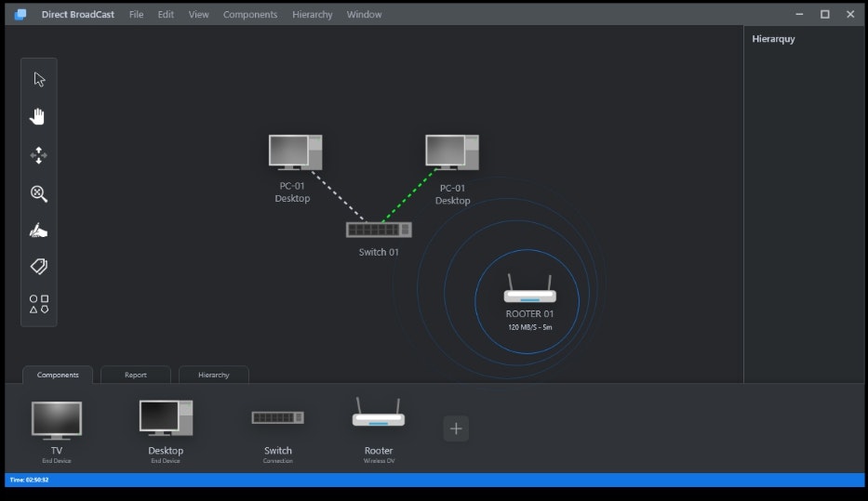Minimize the Direct BroadCast window
This screenshot has height=501, width=868.
(x=799, y=14)
